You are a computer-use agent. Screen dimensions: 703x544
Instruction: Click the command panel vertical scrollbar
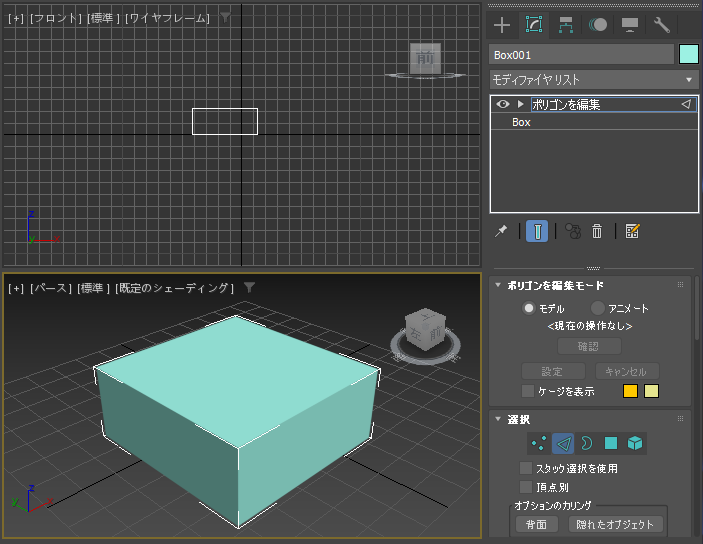point(696,308)
